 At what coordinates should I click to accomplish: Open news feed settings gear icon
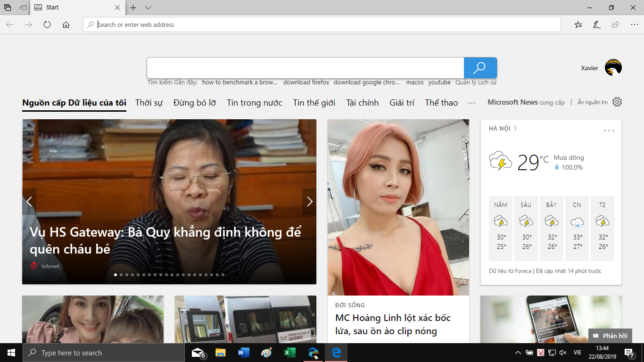[x=617, y=102]
